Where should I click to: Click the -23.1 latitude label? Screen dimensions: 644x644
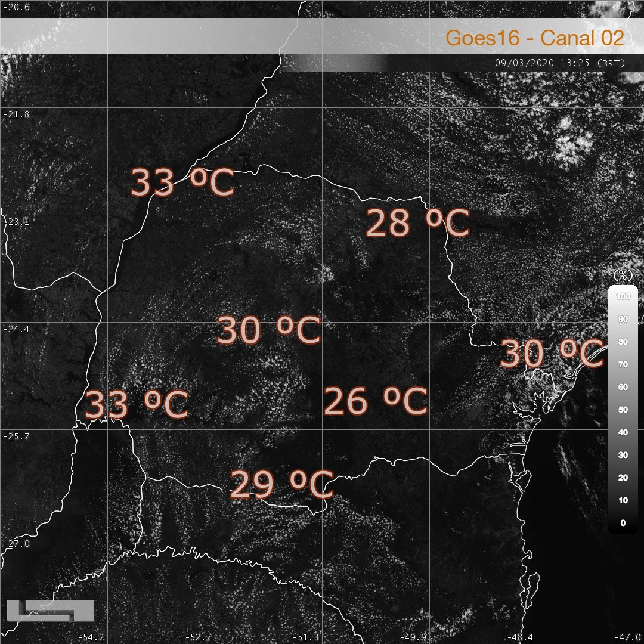tap(17, 222)
